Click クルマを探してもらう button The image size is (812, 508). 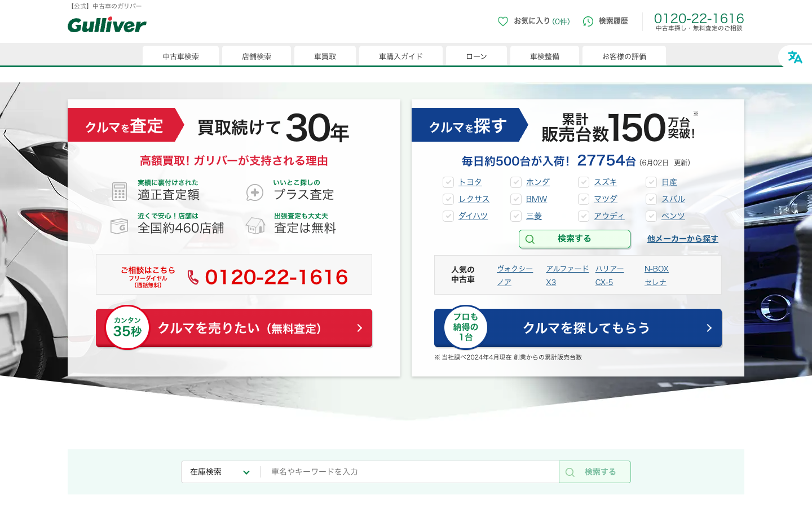click(578, 328)
